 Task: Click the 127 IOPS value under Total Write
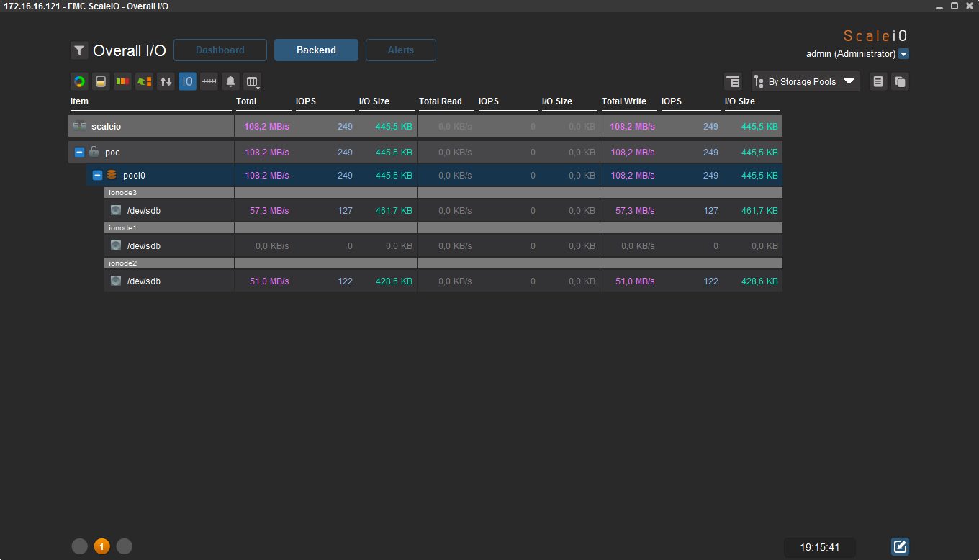[710, 211]
